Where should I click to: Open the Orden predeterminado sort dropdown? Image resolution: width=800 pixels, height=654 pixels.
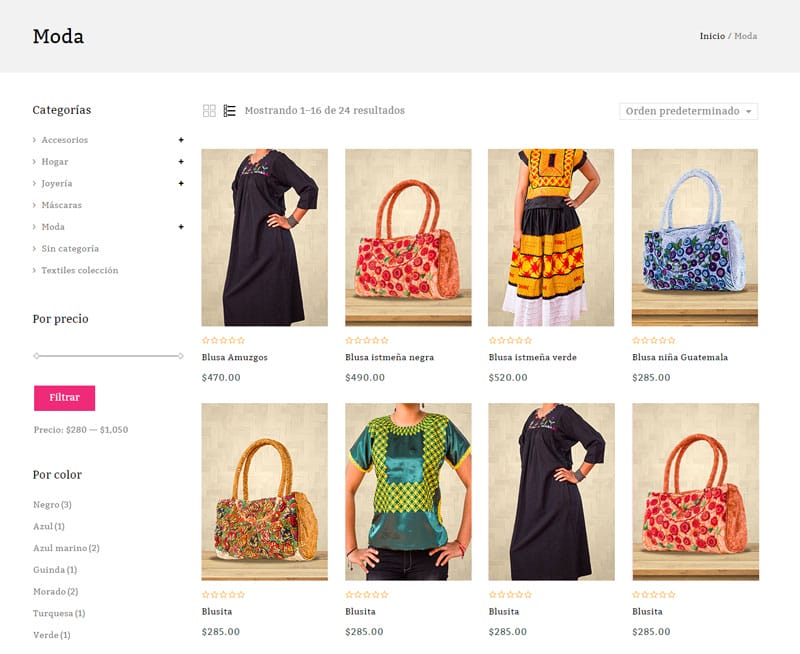click(688, 111)
